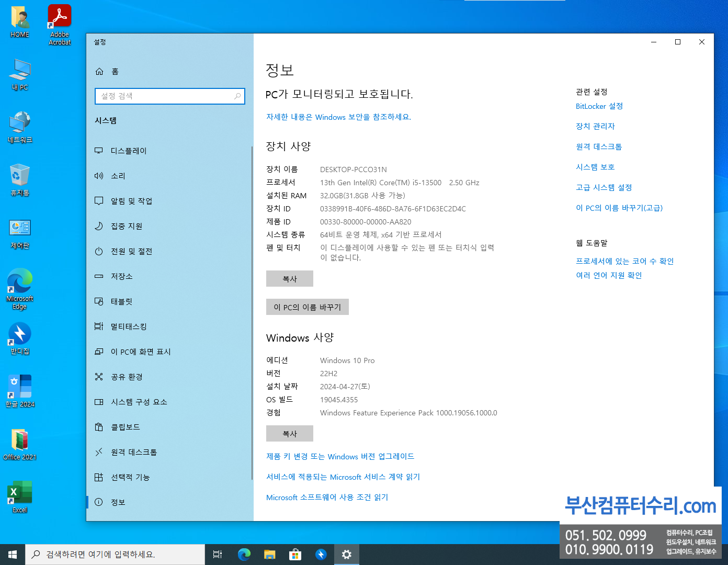Open the 집중 지원 moon icon
The height and width of the screenshot is (565, 728).
point(99,226)
